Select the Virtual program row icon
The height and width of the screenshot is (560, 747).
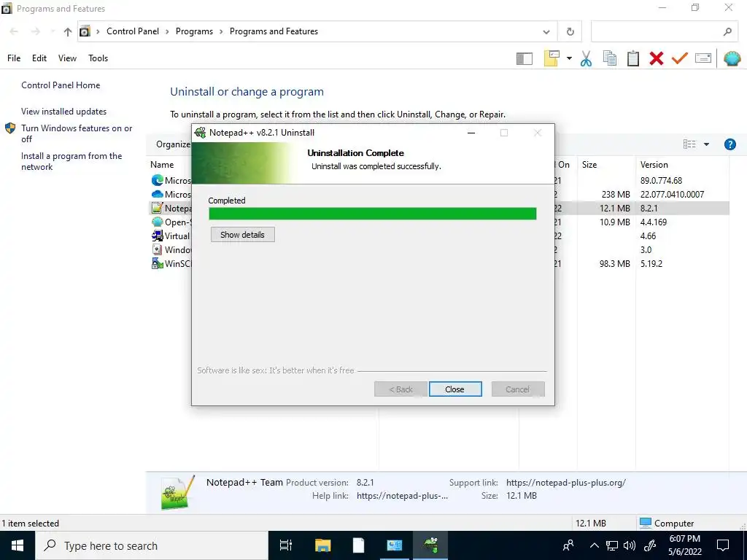pyautogui.click(x=158, y=236)
